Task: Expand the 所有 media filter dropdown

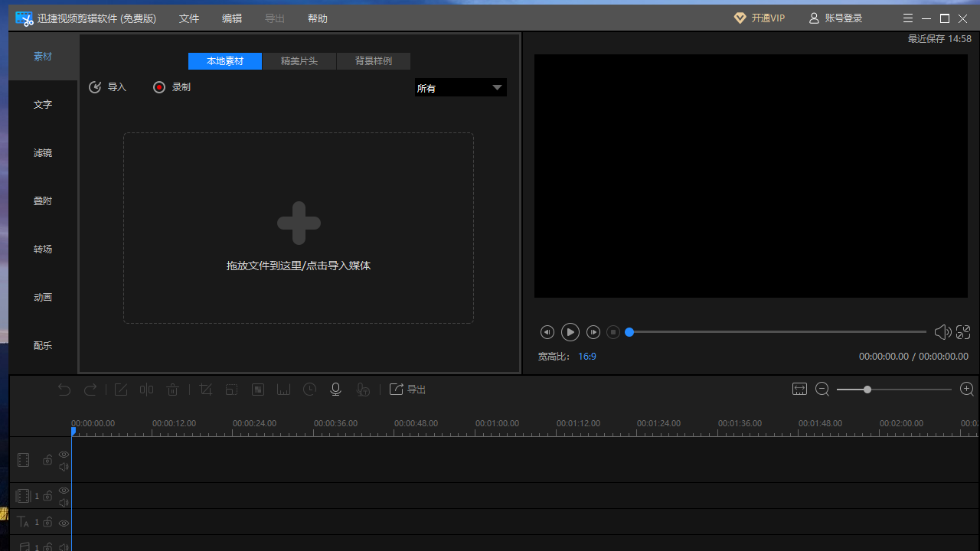Action: [497, 88]
